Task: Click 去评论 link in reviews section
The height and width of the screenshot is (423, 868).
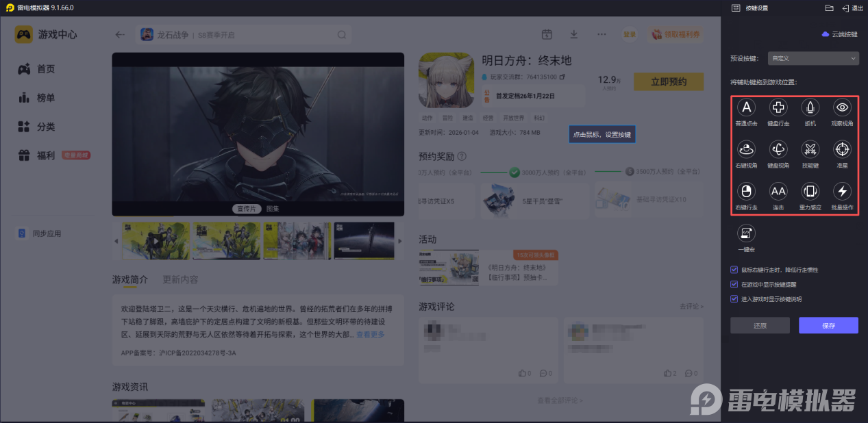Action: [691, 307]
